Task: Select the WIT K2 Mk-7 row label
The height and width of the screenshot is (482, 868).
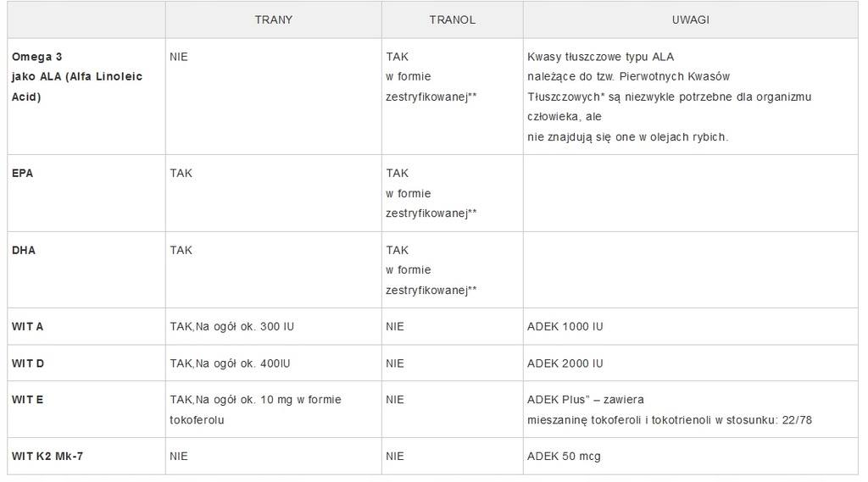Action: coord(47,457)
